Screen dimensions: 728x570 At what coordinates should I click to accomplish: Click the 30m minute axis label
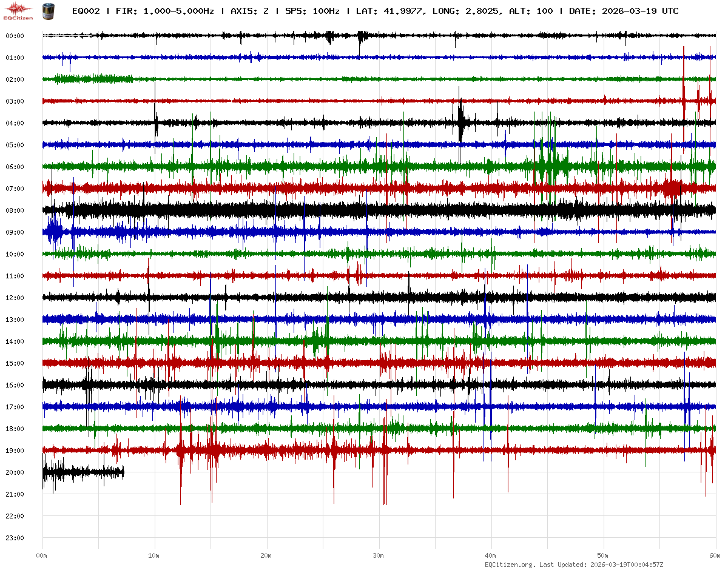(379, 555)
